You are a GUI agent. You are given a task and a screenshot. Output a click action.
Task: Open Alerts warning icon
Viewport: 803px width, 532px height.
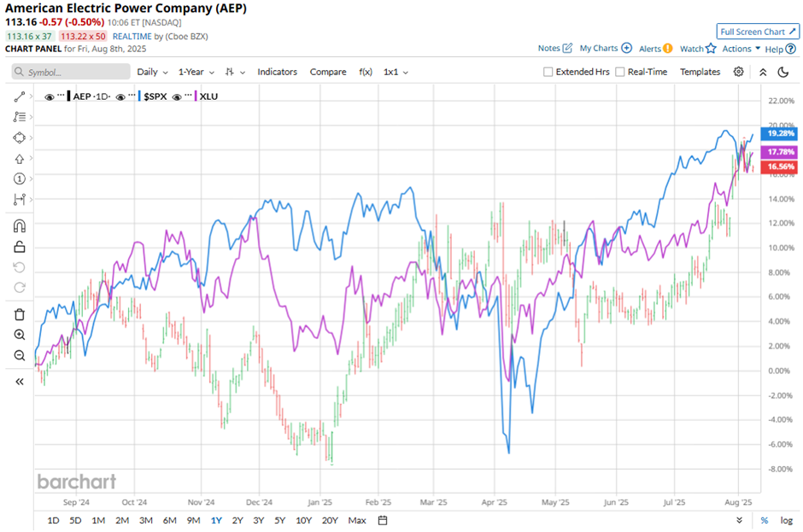pyautogui.click(x=668, y=49)
